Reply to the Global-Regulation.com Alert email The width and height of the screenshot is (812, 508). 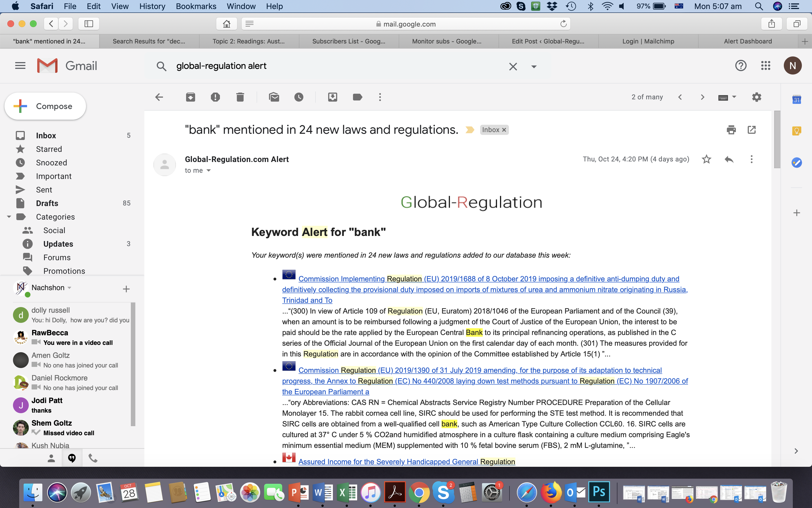[729, 159]
